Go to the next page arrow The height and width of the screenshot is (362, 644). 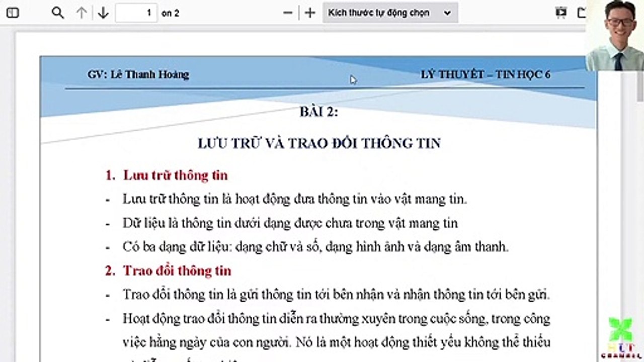(x=103, y=13)
